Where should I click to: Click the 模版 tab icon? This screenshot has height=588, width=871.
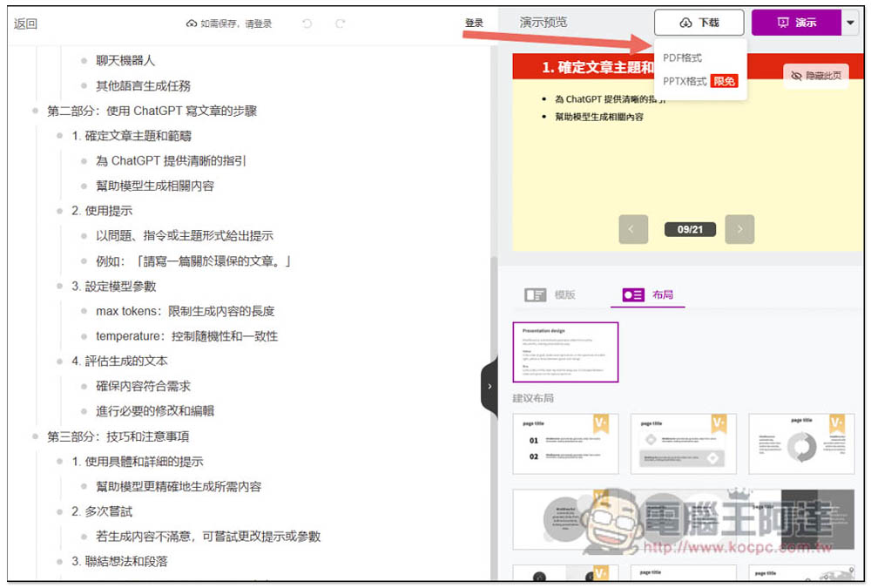tap(535, 294)
